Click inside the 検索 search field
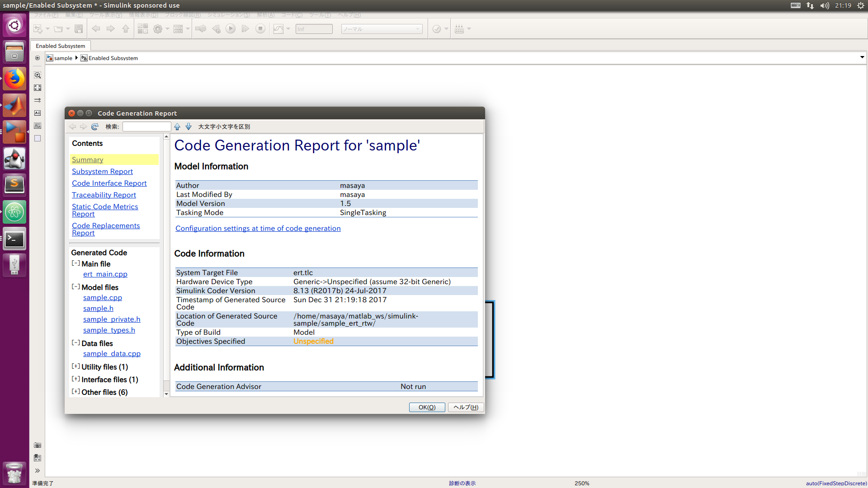 point(146,127)
